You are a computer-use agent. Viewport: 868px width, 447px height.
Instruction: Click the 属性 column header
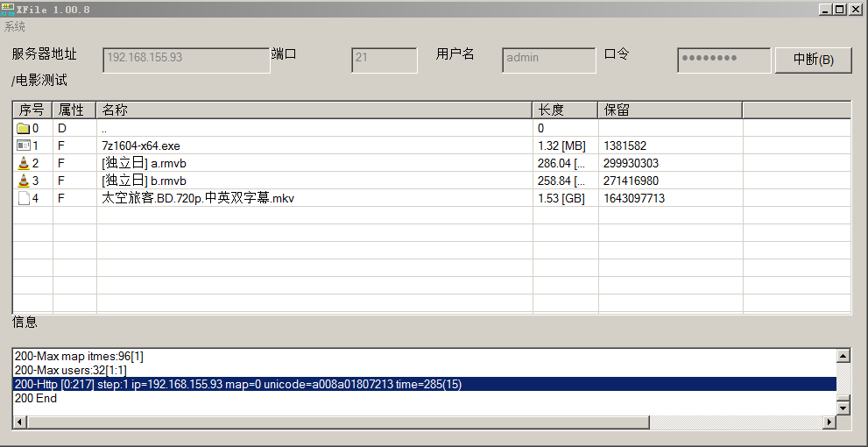coord(74,110)
